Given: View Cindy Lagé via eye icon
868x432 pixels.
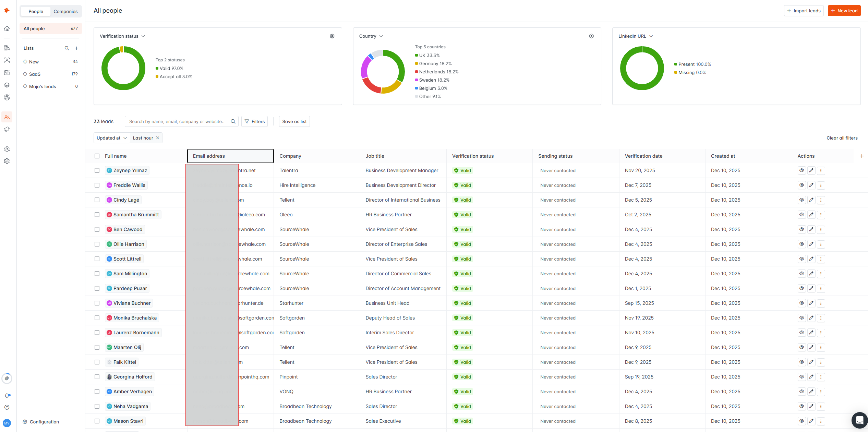Looking at the screenshot, I should click(801, 200).
